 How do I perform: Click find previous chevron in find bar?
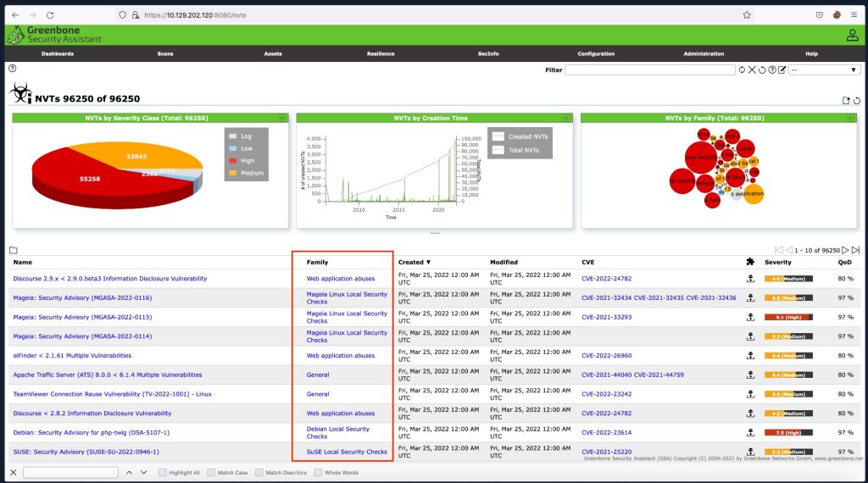(129, 473)
